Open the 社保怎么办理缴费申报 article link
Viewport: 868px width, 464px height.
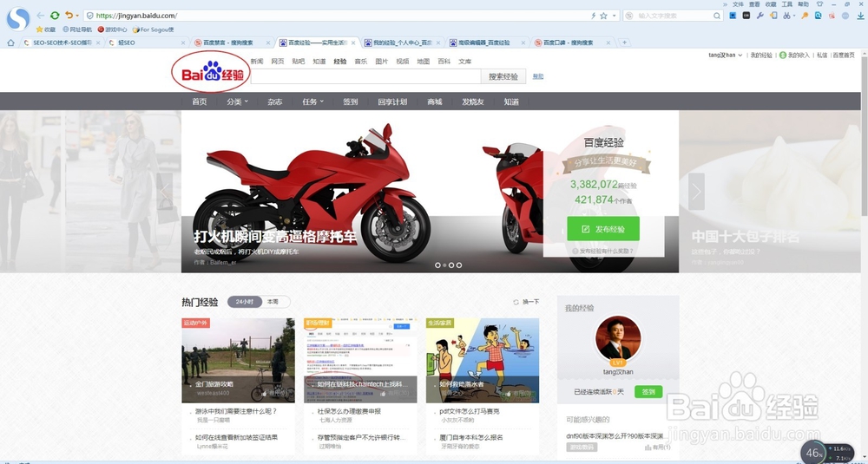pos(349,411)
